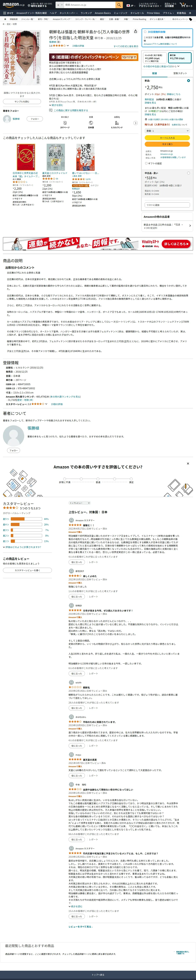Select 満足 on survey scale

(131, 479)
